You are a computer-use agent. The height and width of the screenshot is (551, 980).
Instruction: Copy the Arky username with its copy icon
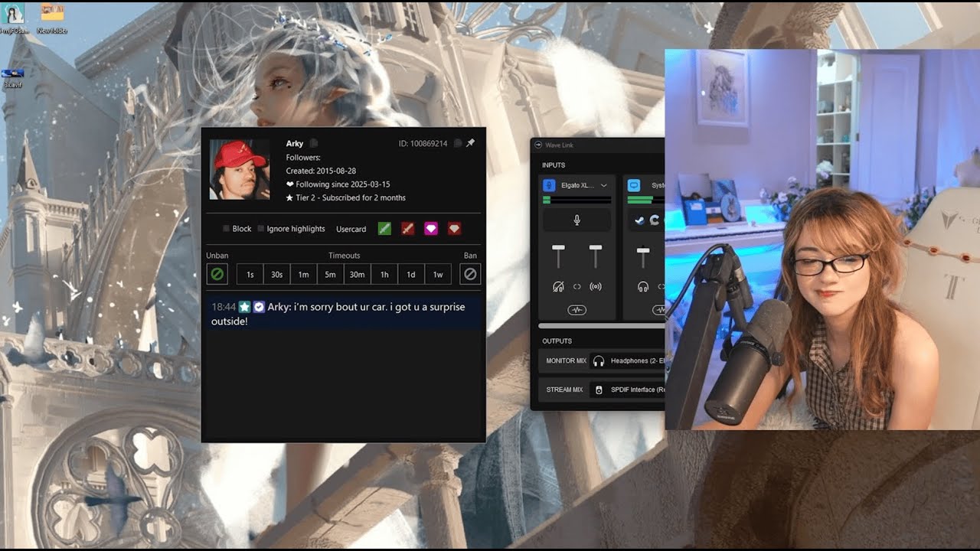tap(314, 143)
